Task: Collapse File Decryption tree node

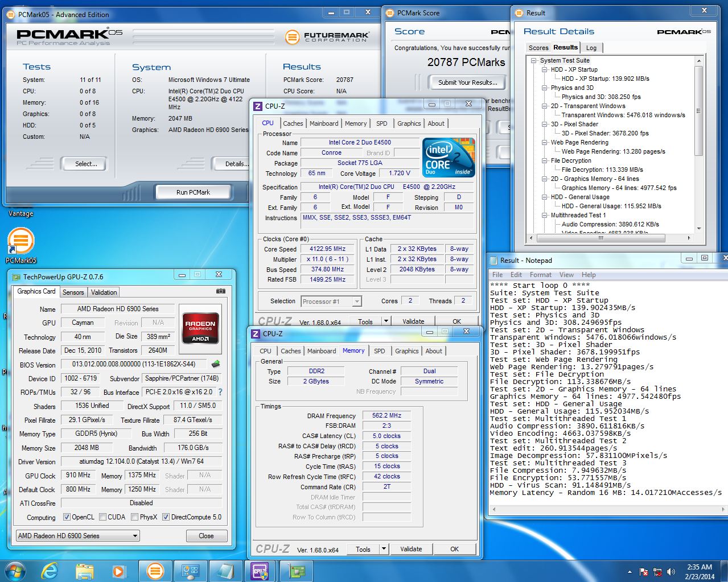Action: coord(545,160)
